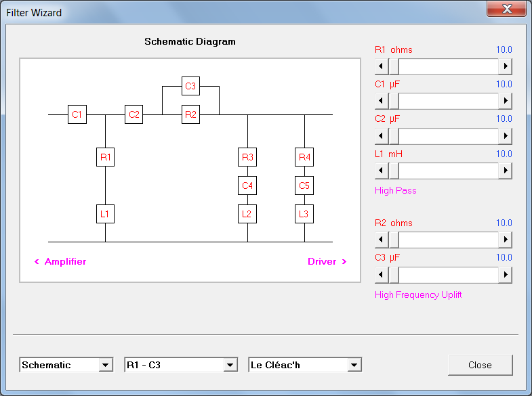Viewport: 532px width, 396px height.
Task: Click right arrow of C3 µF slider
Action: tap(505, 275)
